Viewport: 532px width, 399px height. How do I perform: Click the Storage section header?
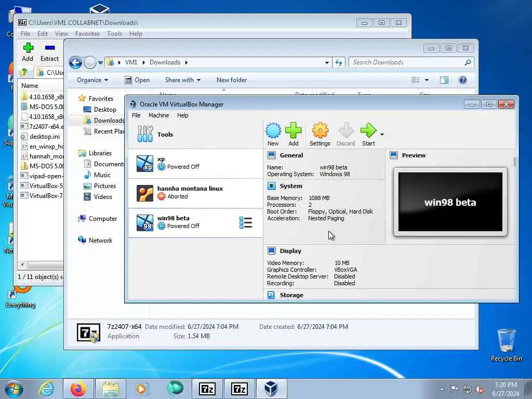[x=291, y=295]
